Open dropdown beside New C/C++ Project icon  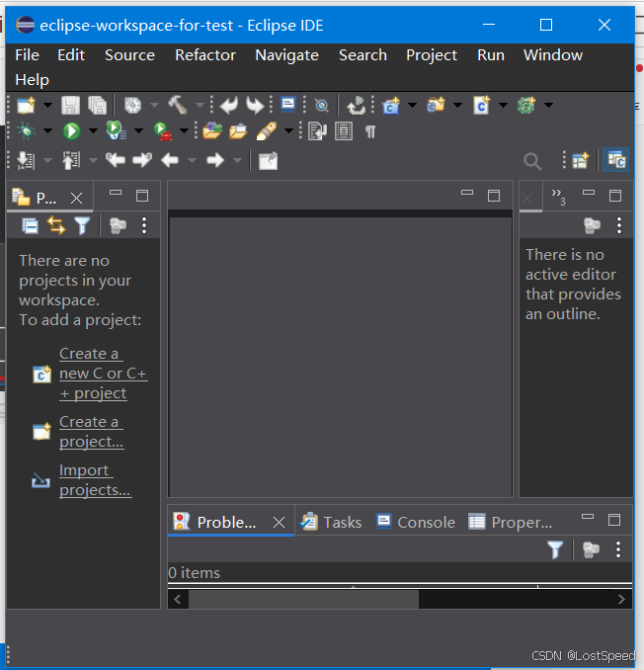pyautogui.click(x=412, y=105)
